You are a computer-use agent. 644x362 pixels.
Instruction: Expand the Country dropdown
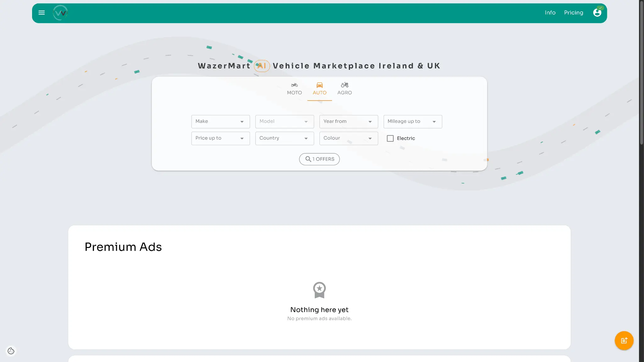[x=285, y=138]
